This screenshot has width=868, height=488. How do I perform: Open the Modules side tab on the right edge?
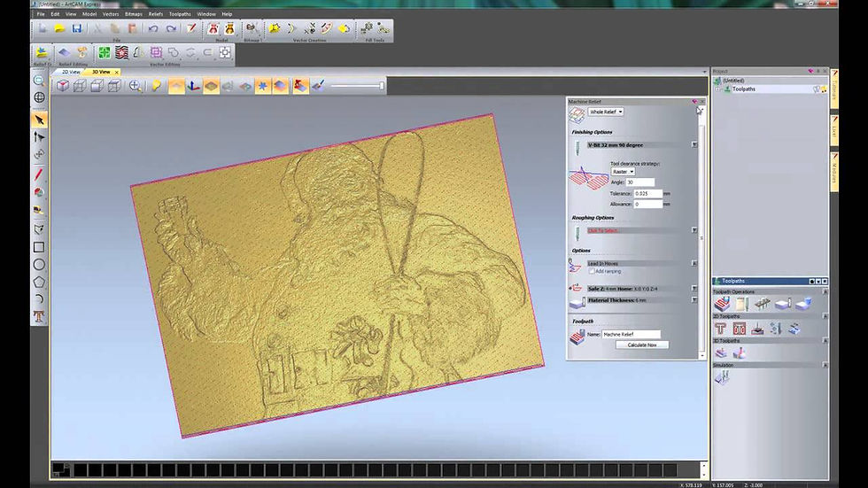click(834, 171)
